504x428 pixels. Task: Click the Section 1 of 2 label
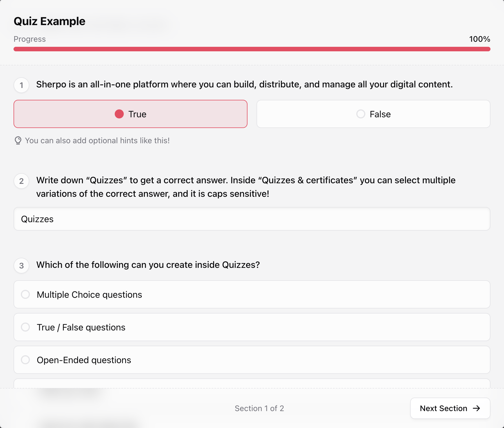pos(259,408)
